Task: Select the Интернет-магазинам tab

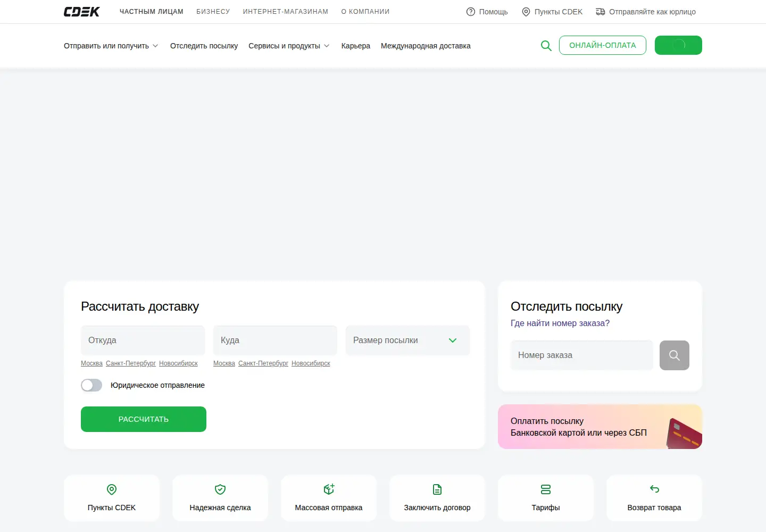Action: pyautogui.click(x=286, y=12)
